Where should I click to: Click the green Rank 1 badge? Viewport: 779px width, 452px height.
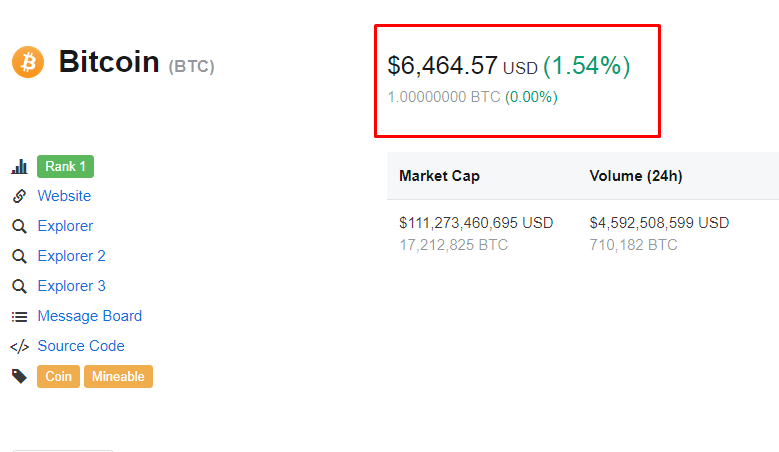coord(66,166)
